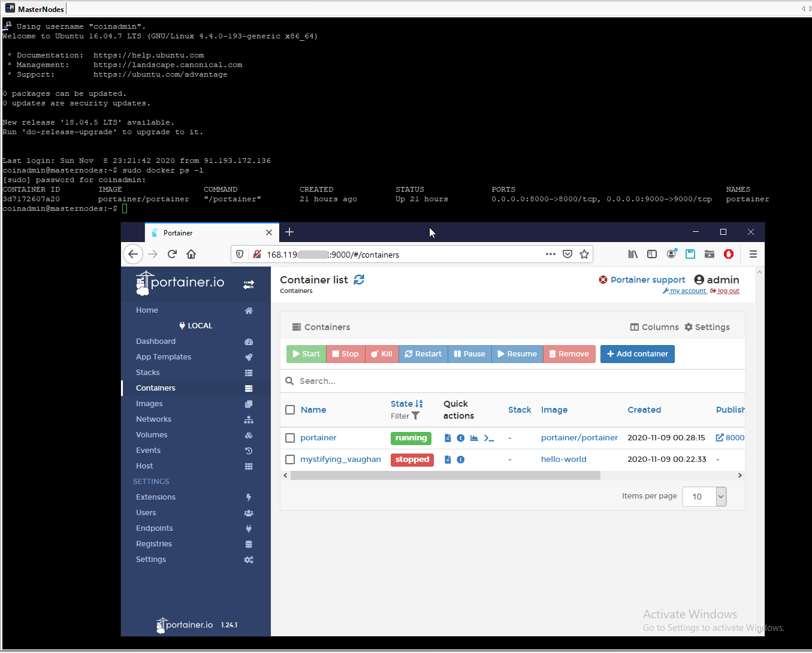Viewport: 812px width, 653px height.
Task: Show the browser sidebar panel
Action: tap(652, 254)
